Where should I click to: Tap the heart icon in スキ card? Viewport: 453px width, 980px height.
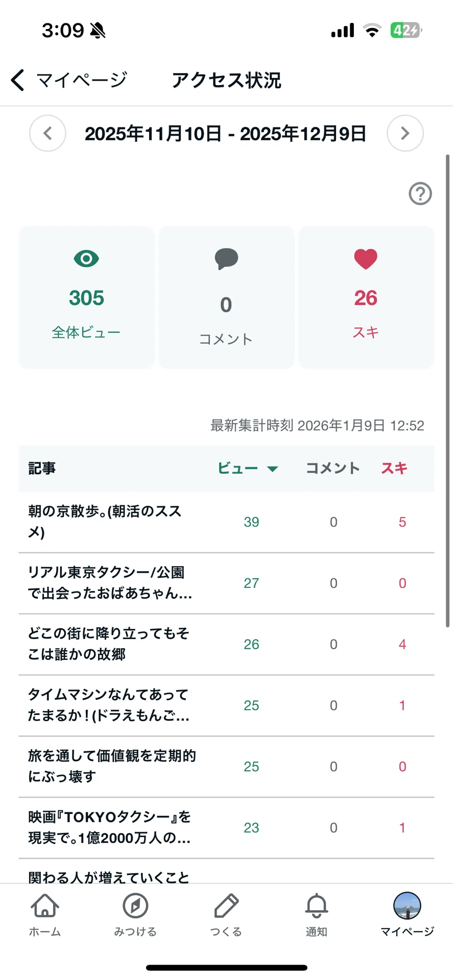(x=366, y=259)
